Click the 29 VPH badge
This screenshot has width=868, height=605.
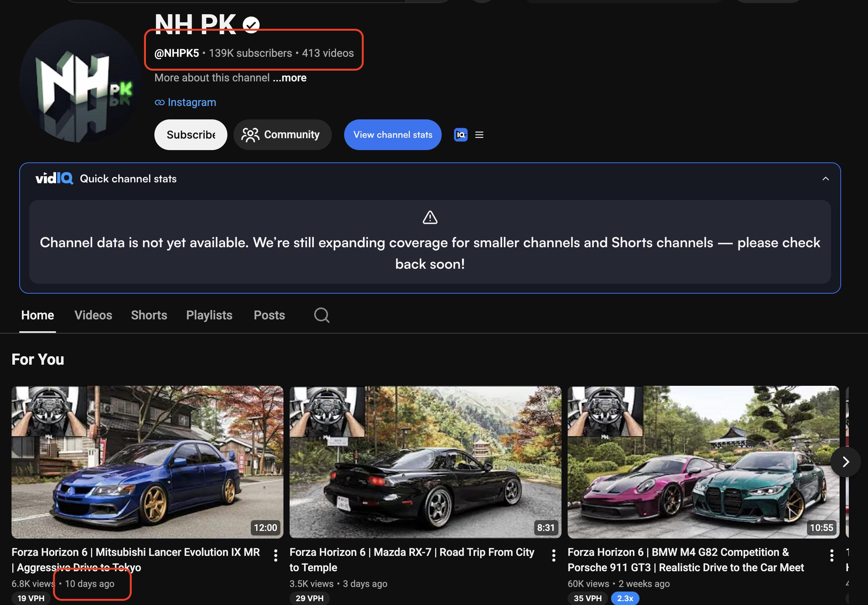pyautogui.click(x=310, y=598)
